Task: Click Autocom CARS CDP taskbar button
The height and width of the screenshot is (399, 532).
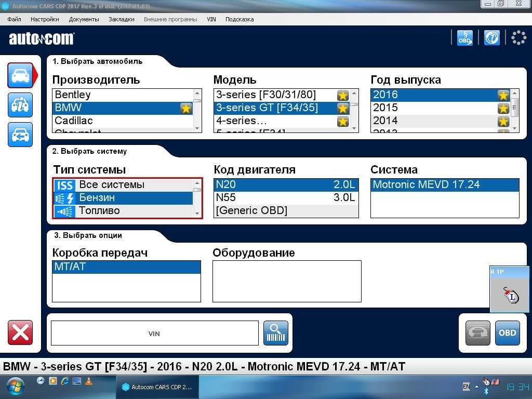Action: click(157, 387)
